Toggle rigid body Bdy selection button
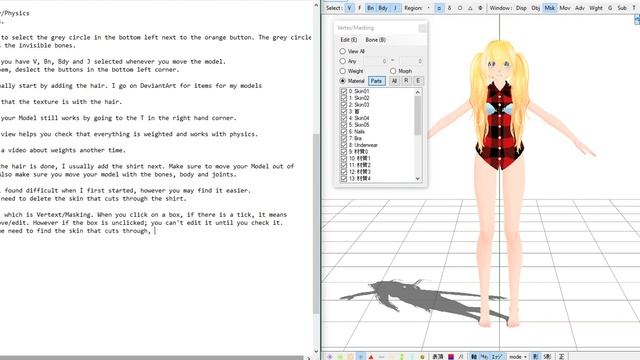This screenshot has height=360, width=640. pos(383,8)
